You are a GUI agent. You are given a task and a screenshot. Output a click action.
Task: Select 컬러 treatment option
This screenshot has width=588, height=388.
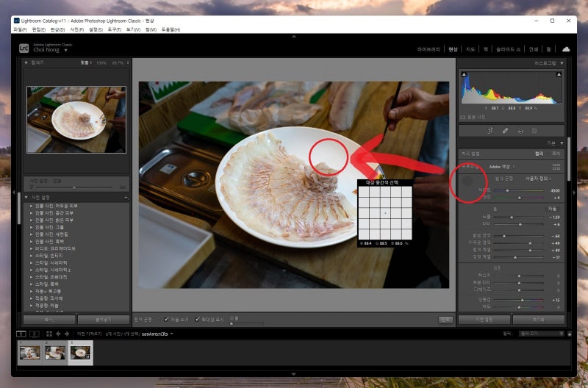tap(539, 154)
